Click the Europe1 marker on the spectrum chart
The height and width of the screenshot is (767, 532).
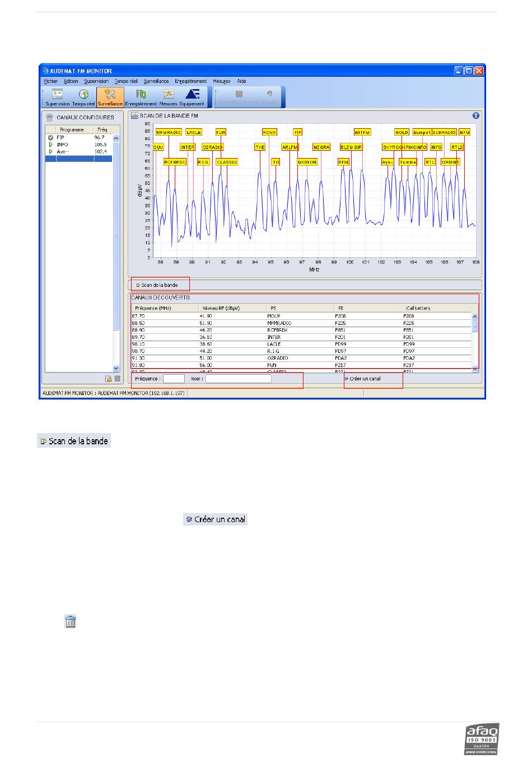tap(422, 132)
